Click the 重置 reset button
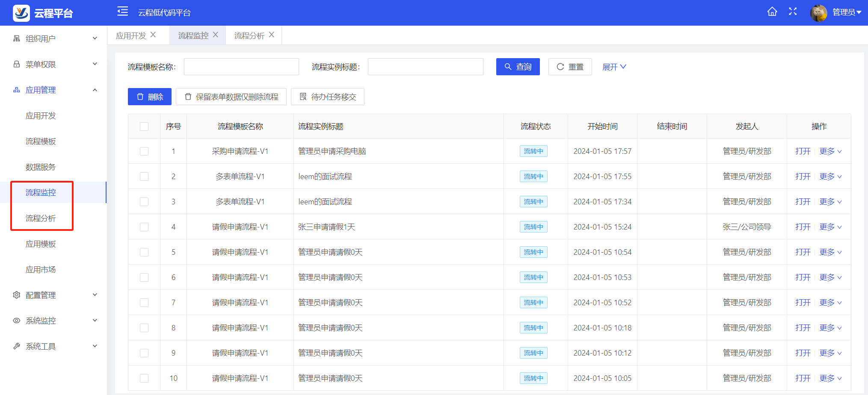Image resolution: width=868 pixels, height=395 pixels. coord(570,67)
